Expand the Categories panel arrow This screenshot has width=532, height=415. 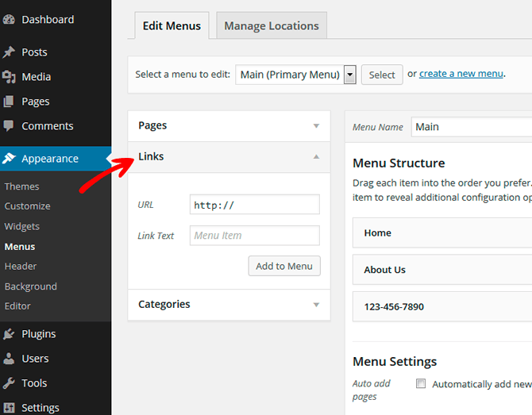click(316, 305)
